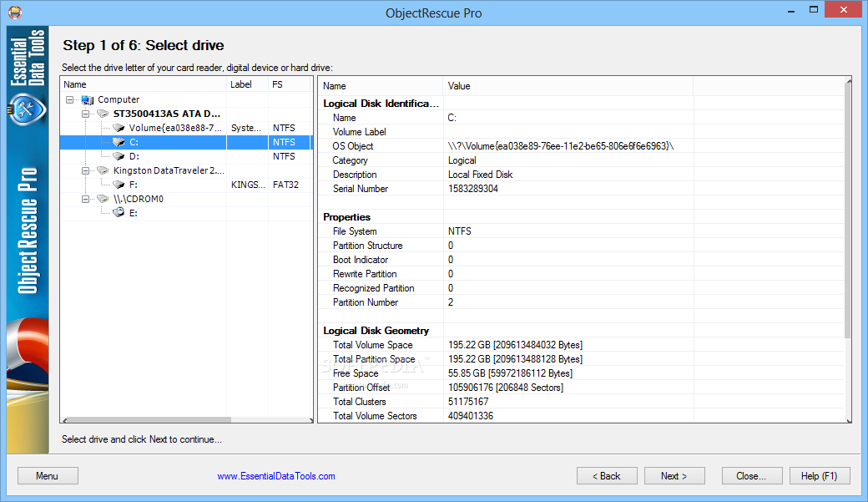868x502 pixels.
Task: Click the Free Space value 55.85 GB
Action: click(x=510, y=373)
